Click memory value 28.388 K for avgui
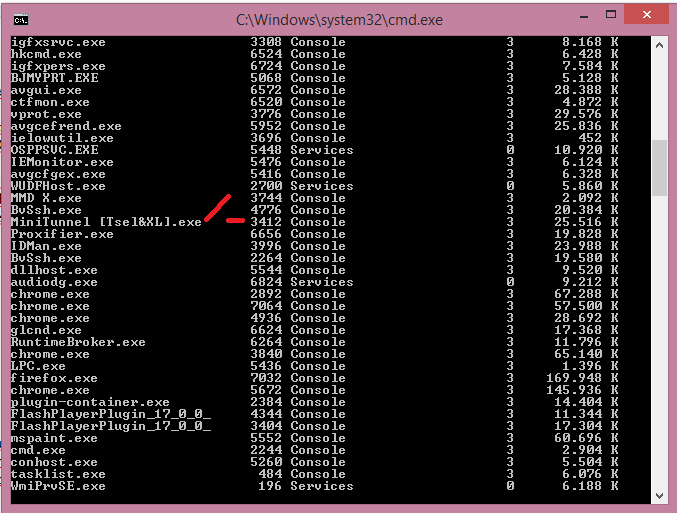The image size is (677, 513). click(586, 90)
